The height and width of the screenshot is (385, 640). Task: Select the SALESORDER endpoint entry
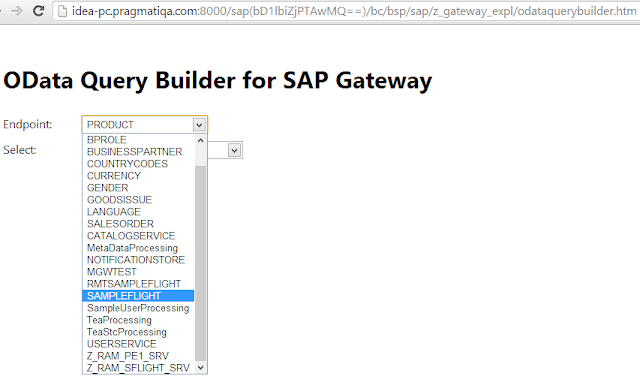138,224
